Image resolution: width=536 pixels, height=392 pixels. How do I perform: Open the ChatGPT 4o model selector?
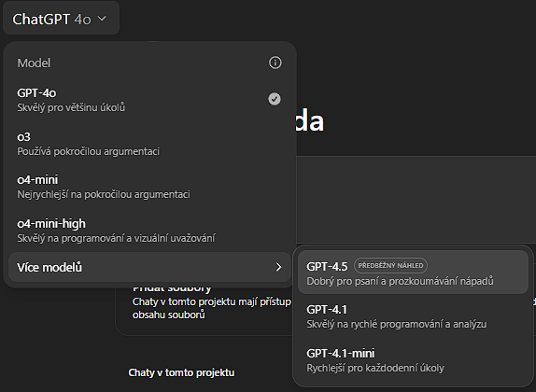pos(61,19)
